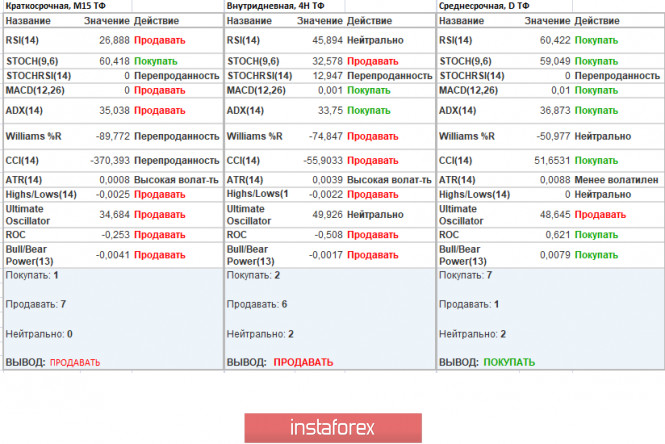Click ATR(14) value 0,0088

555,180
